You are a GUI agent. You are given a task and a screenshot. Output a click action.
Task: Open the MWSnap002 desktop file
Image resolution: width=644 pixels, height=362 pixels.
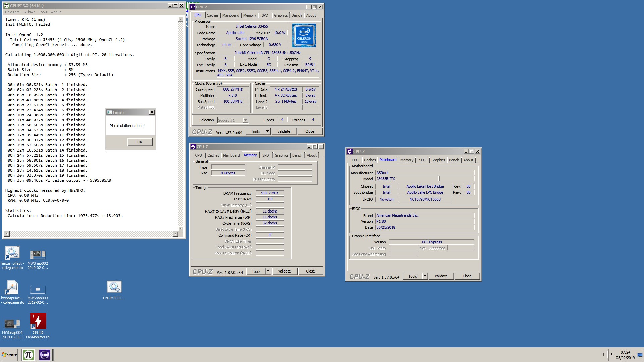coord(38,258)
